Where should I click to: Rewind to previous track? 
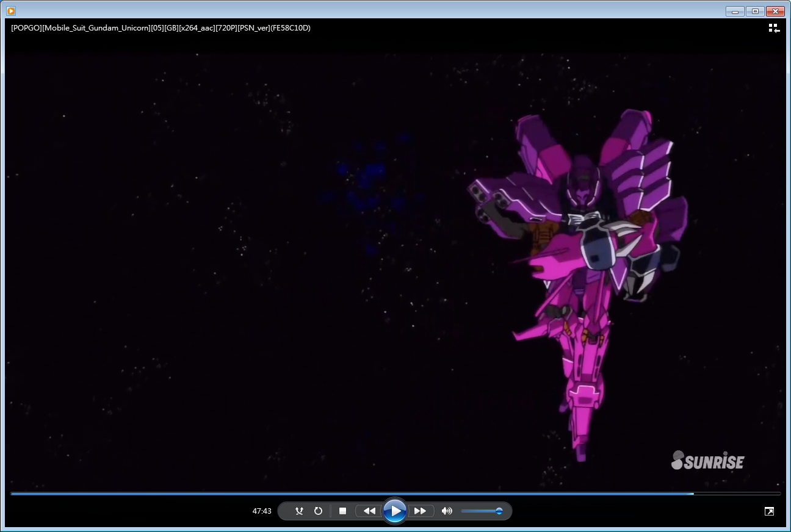click(369, 511)
